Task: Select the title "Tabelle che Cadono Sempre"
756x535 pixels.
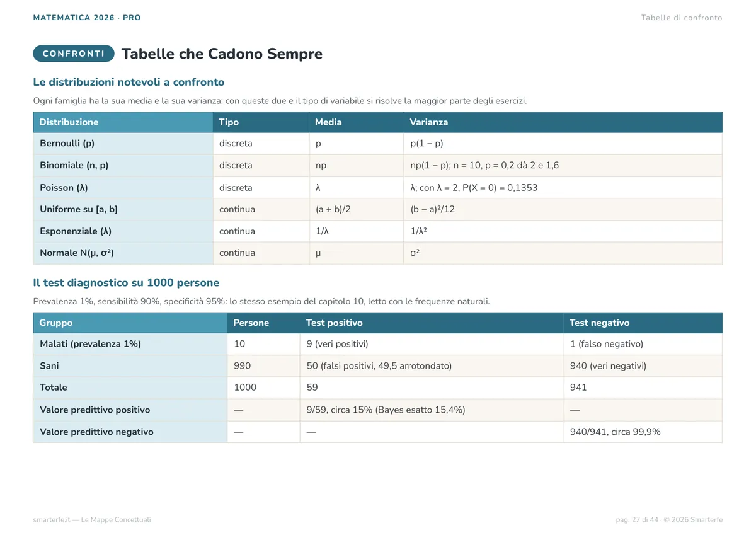Action: (222, 54)
